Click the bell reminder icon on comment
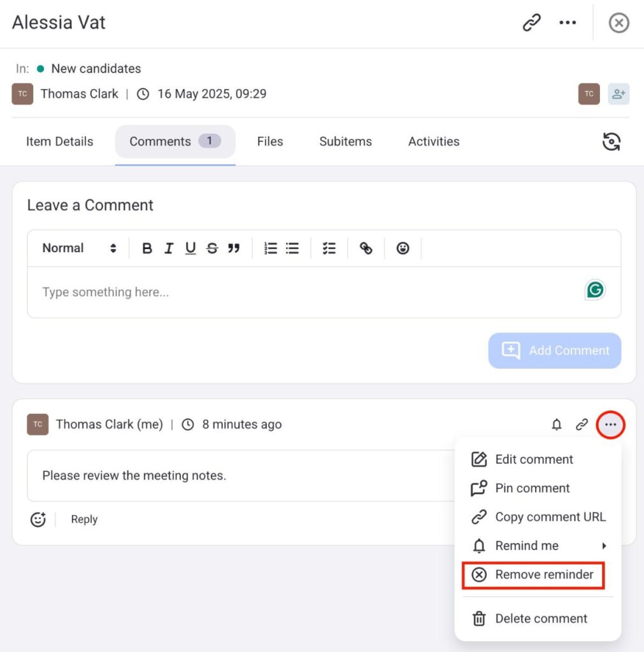This screenshot has width=644, height=652. pyautogui.click(x=557, y=425)
